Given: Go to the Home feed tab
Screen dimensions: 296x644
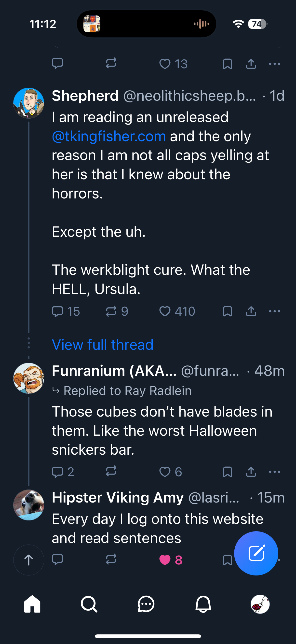Looking at the screenshot, I should (x=32, y=604).
